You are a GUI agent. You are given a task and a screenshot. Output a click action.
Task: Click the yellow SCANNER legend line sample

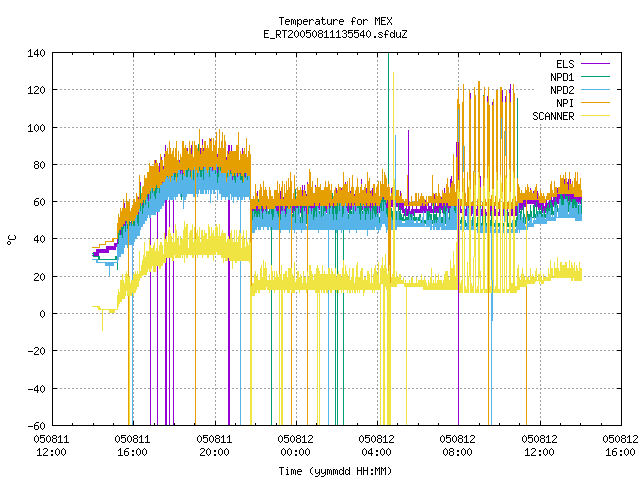(595, 116)
